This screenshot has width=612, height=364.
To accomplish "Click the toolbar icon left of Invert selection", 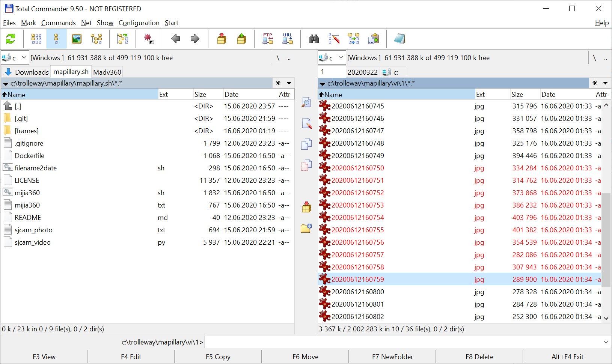I will pos(122,39).
